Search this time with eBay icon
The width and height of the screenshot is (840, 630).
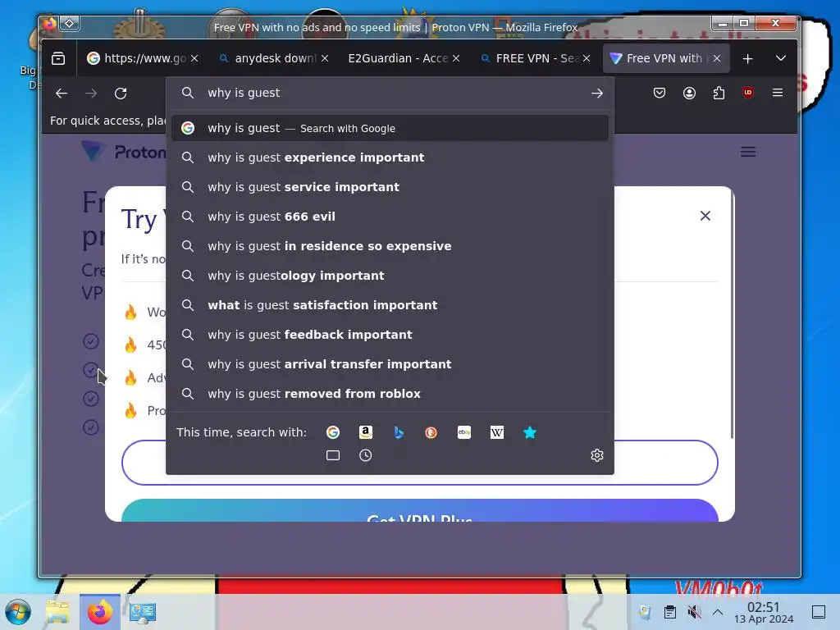464,432
